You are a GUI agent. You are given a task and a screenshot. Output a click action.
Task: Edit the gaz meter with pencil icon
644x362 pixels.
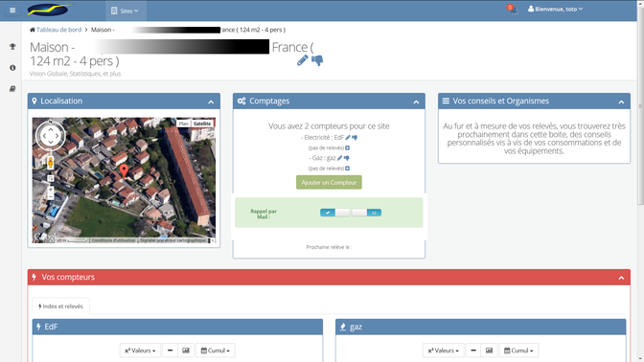point(339,158)
